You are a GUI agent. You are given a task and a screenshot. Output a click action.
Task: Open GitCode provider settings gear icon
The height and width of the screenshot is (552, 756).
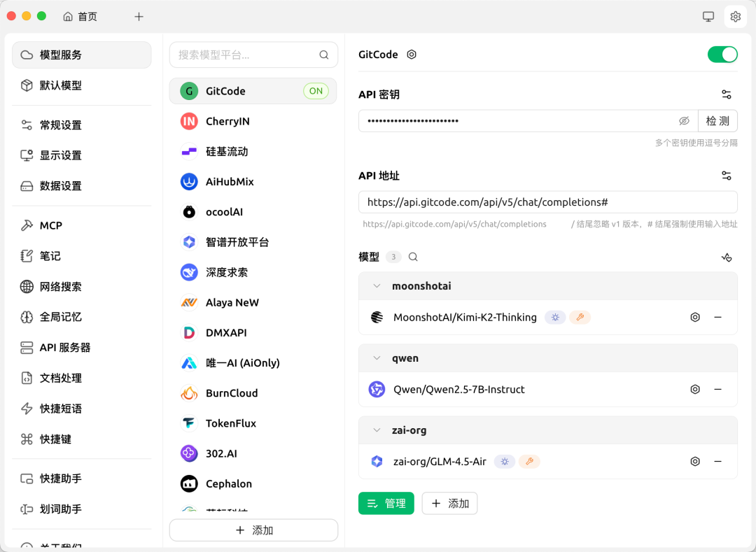click(412, 55)
